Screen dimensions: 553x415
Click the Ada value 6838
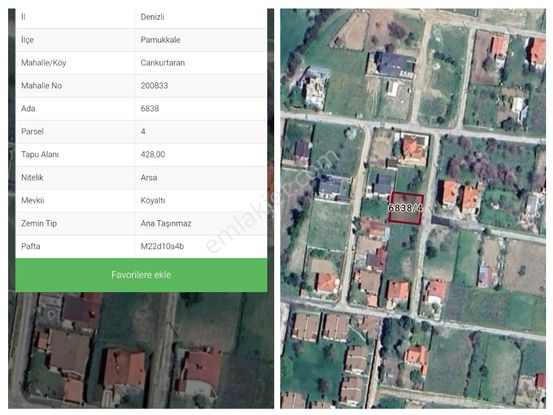150,109
